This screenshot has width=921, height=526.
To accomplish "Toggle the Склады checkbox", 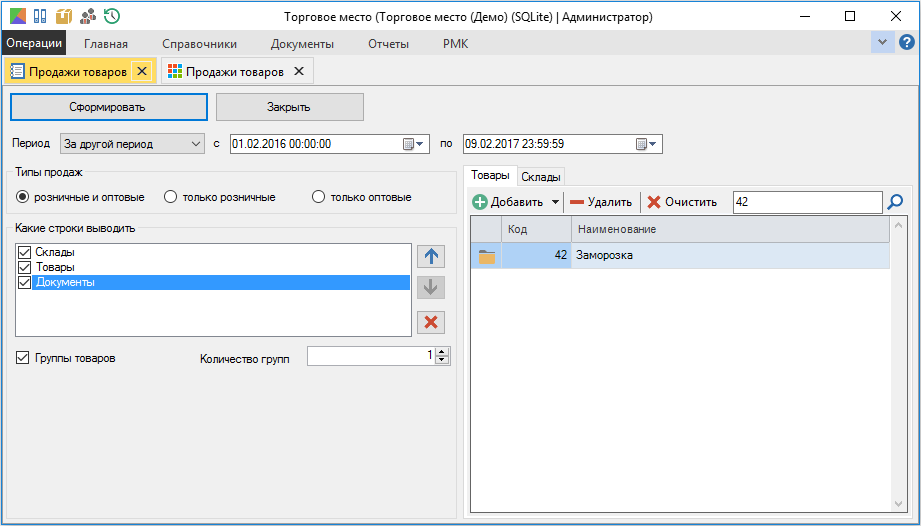I will pos(24,252).
